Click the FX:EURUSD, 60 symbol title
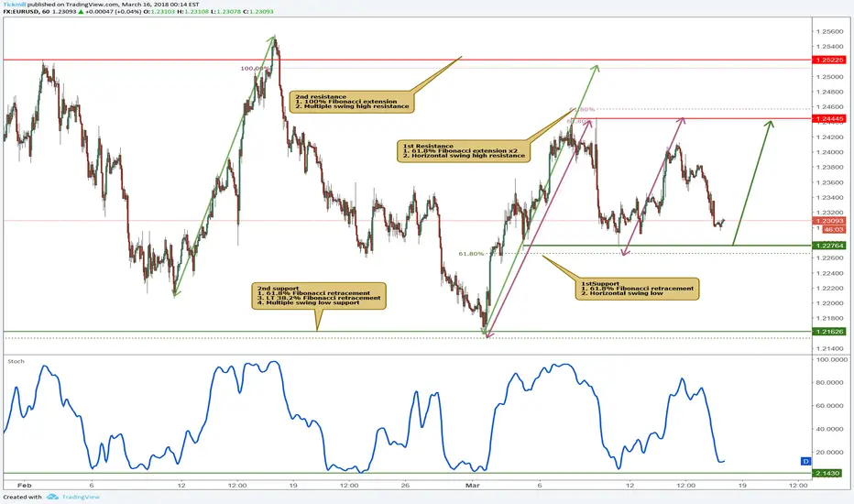 [x=27, y=11]
